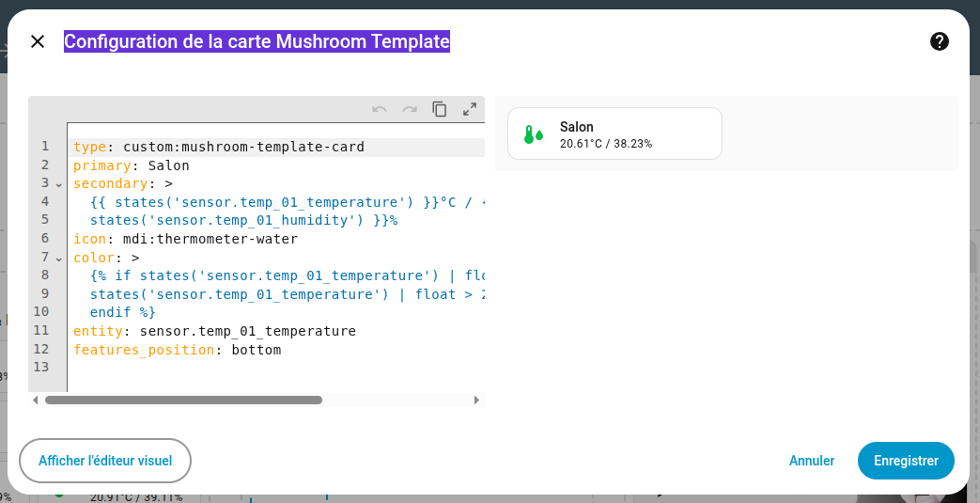This screenshot has height=503, width=980.
Task: Expand the code editor to fullscreen
Action: click(x=470, y=109)
